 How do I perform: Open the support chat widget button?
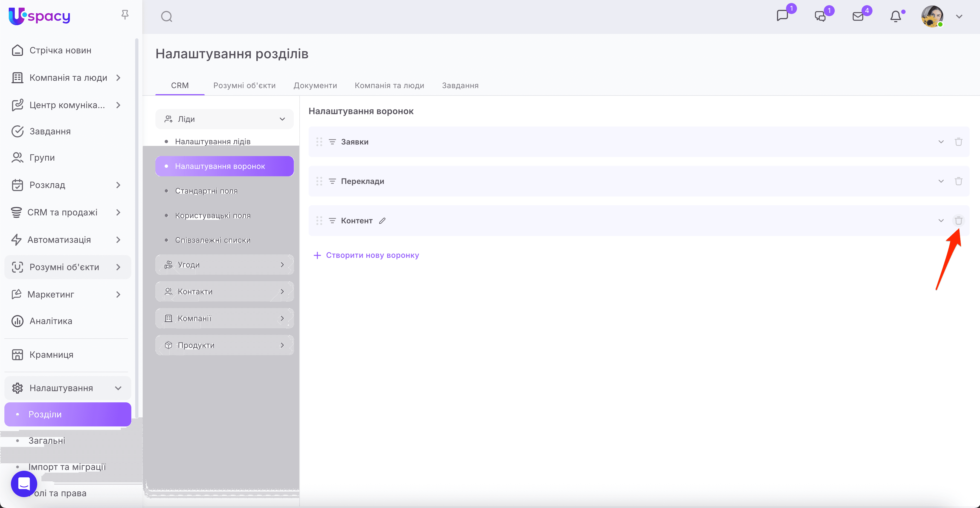click(x=24, y=484)
